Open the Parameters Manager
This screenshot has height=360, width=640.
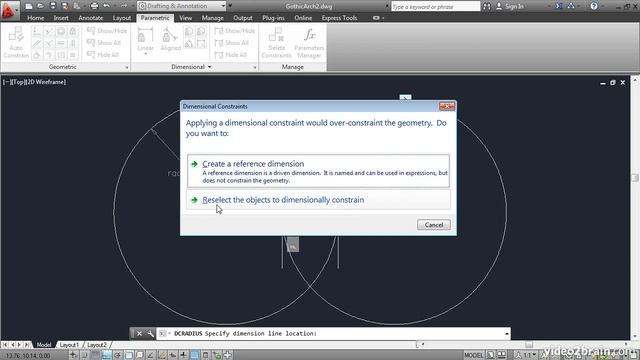[x=309, y=43]
